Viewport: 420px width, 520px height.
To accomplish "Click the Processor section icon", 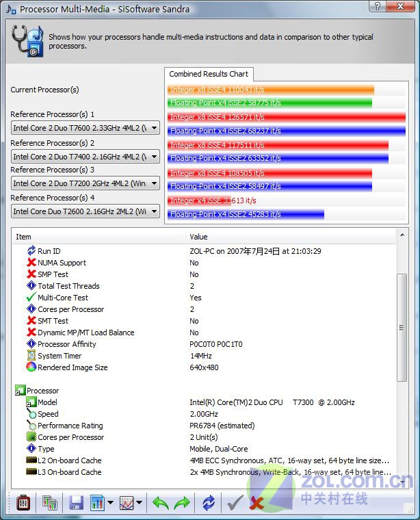I will (x=20, y=390).
